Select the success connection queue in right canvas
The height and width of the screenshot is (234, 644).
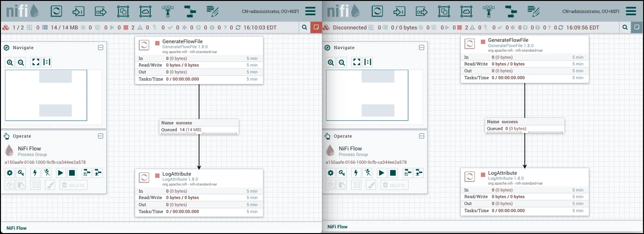click(525, 125)
